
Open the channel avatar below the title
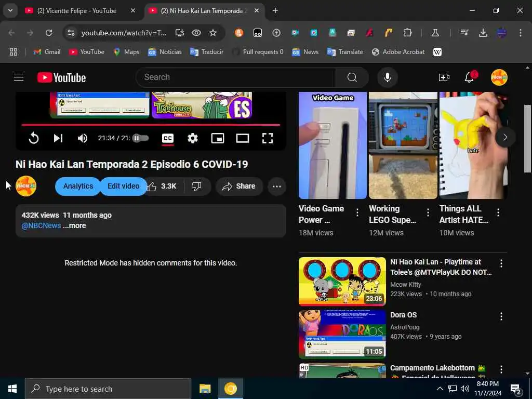[x=26, y=186]
